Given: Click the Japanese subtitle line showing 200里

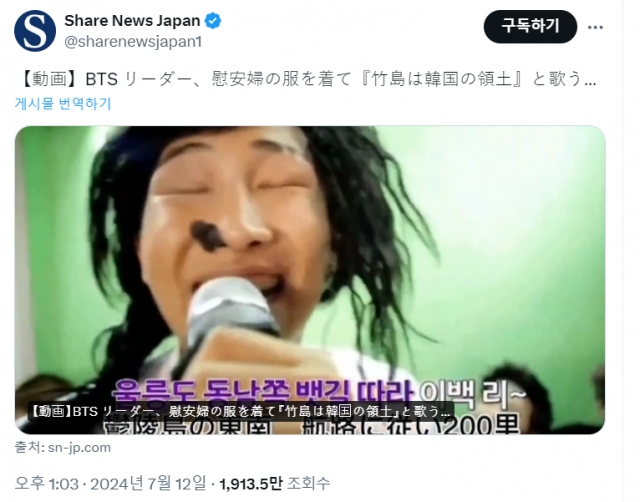Looking at the screenshot, I should pyautogui.click(x=312, y=425).
